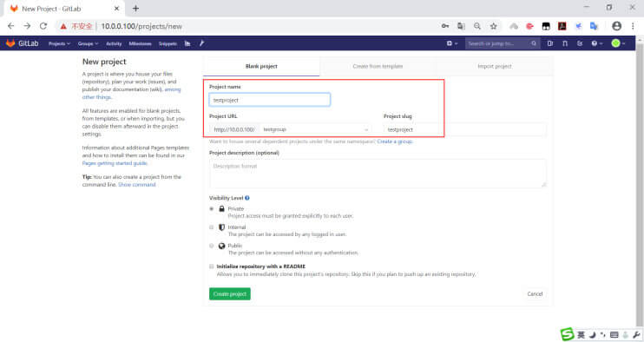644x342 pixels.
Task: Follow the Create a group link
Action: [x=395, y=141]
